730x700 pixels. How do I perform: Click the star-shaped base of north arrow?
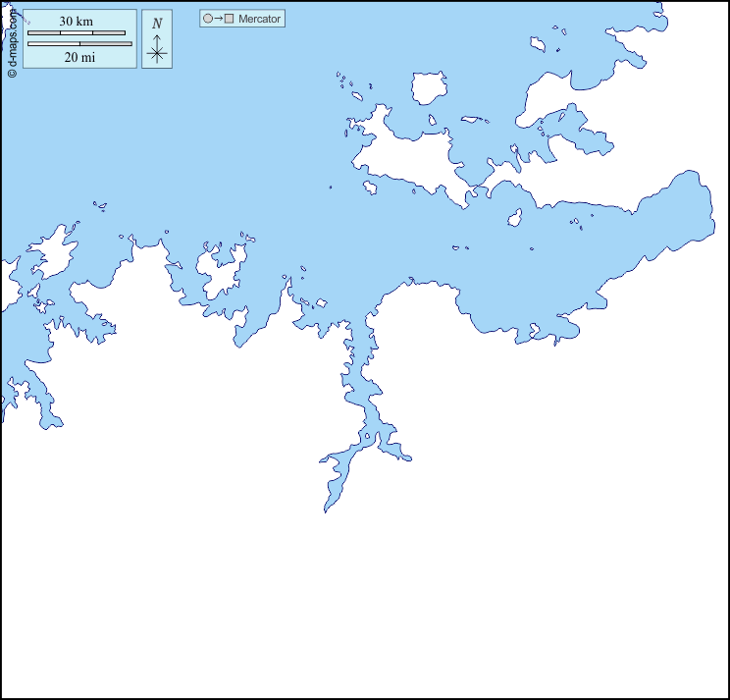[x=157, y=54]
